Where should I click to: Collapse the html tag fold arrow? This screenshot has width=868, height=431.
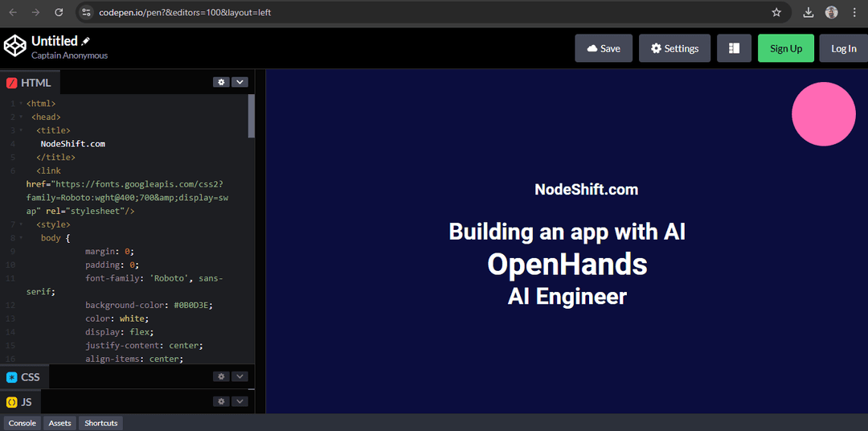[21, 104]
